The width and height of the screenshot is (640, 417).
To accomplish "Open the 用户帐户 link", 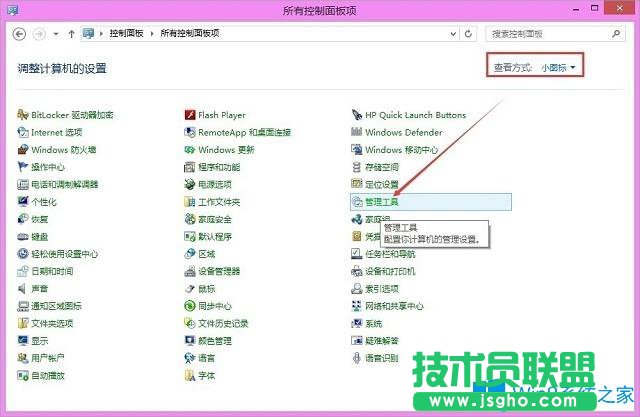I will coord(48,358).
